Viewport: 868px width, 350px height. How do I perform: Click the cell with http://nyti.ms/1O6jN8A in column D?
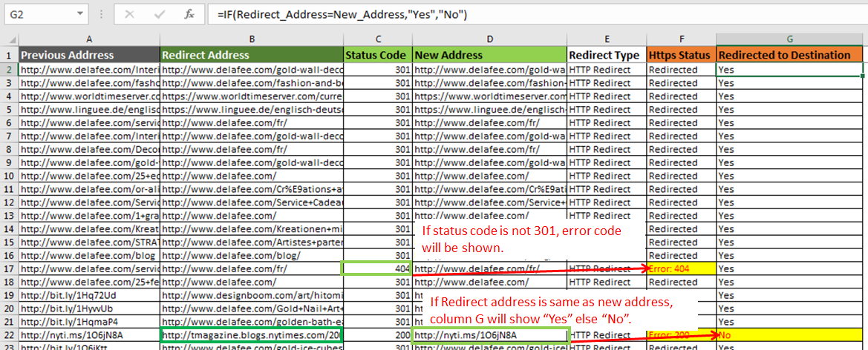pos(489,335)
